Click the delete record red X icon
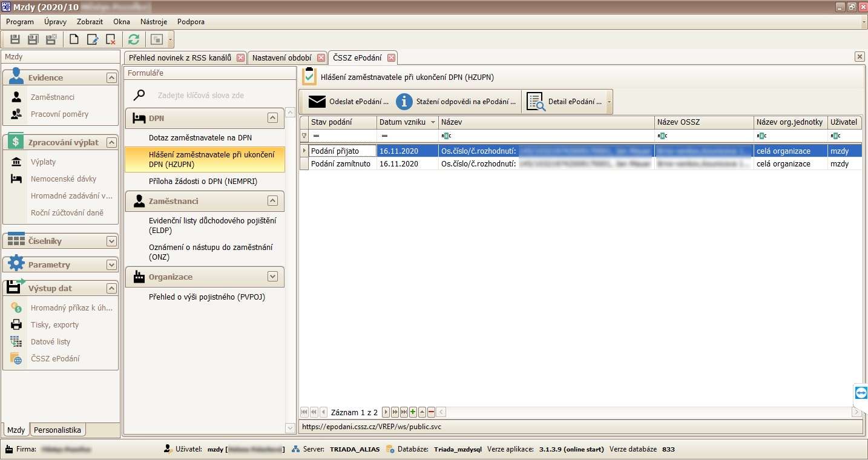This screenshot has width=868, height=460. tap(111, 39)
